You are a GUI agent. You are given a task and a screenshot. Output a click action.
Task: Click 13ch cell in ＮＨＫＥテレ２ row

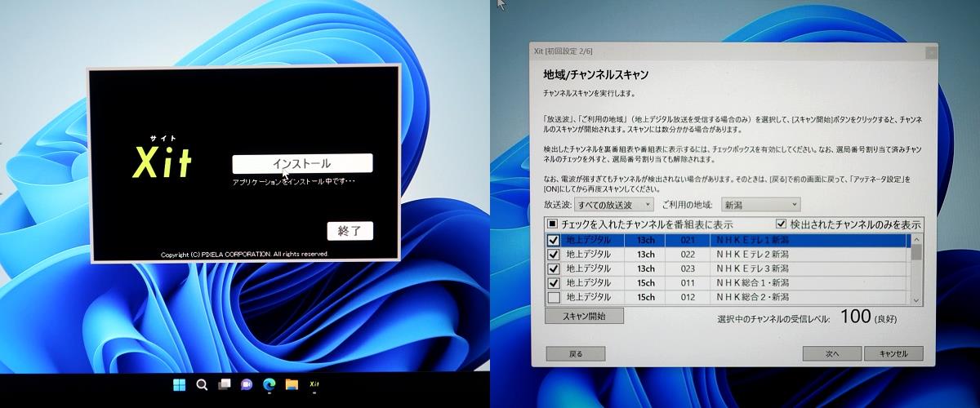(646, 255)
